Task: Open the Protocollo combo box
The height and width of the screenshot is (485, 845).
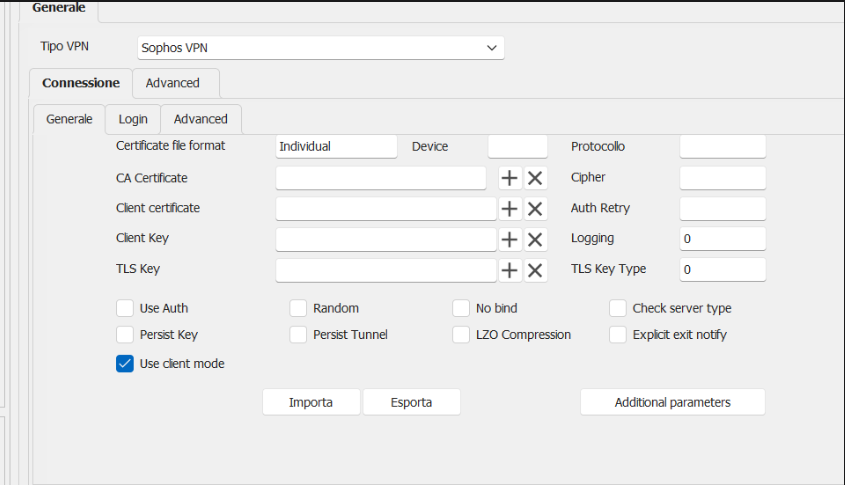Action: tap(722, 146)
